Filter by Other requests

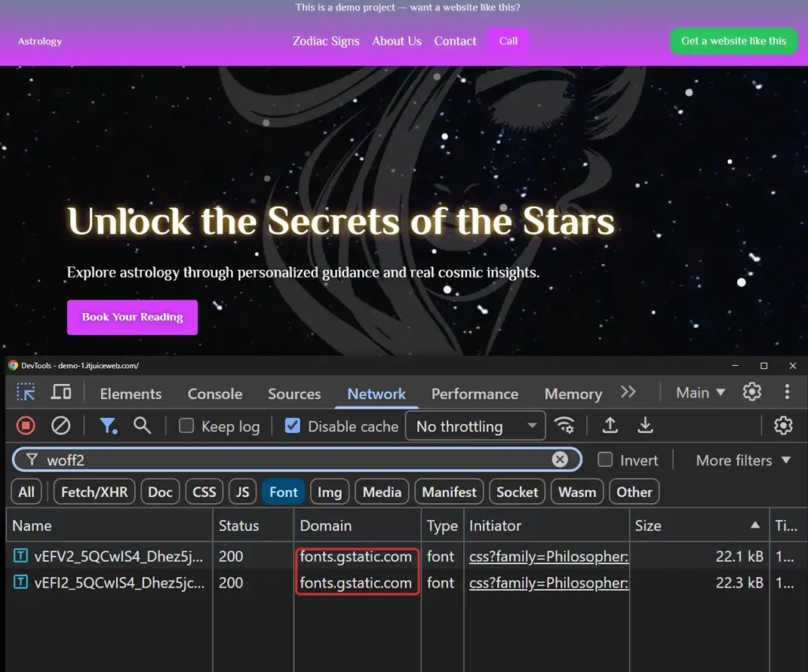click(634, 491)
